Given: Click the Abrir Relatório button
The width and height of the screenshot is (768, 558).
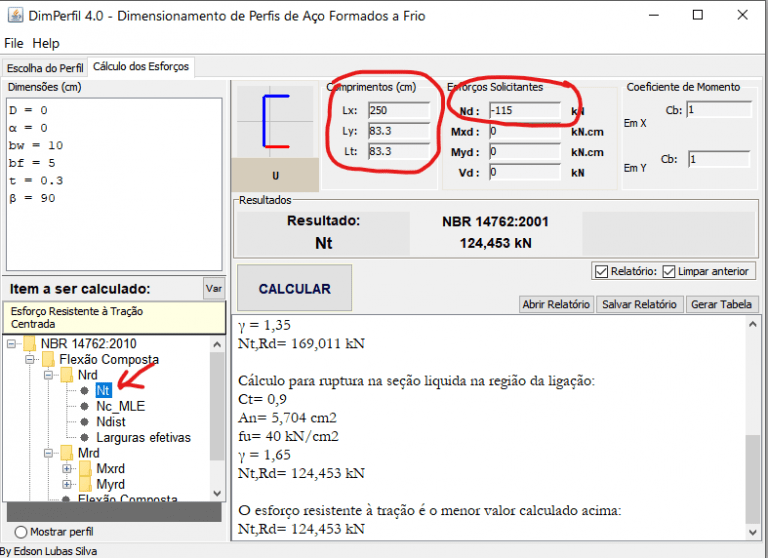Looking at the screenshot, I should tap(556, 304).
